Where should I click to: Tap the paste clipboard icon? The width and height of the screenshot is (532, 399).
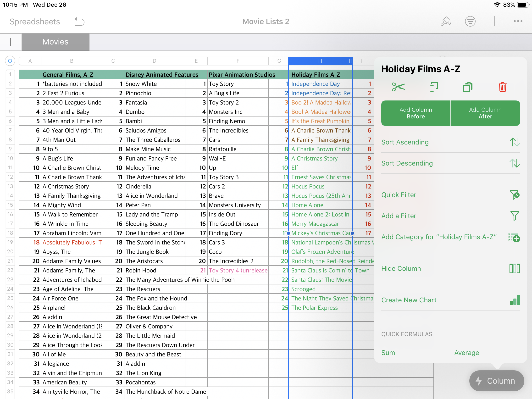tap(468, 87)
